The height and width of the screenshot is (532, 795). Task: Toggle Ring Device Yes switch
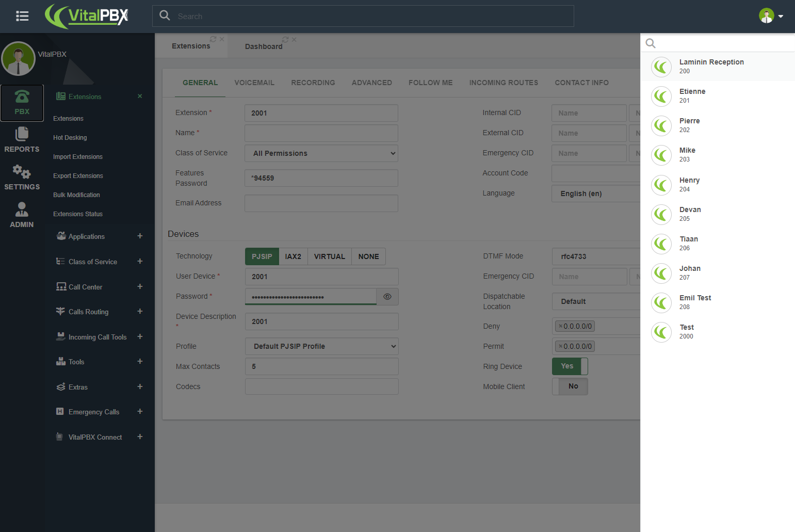point(570,366)
